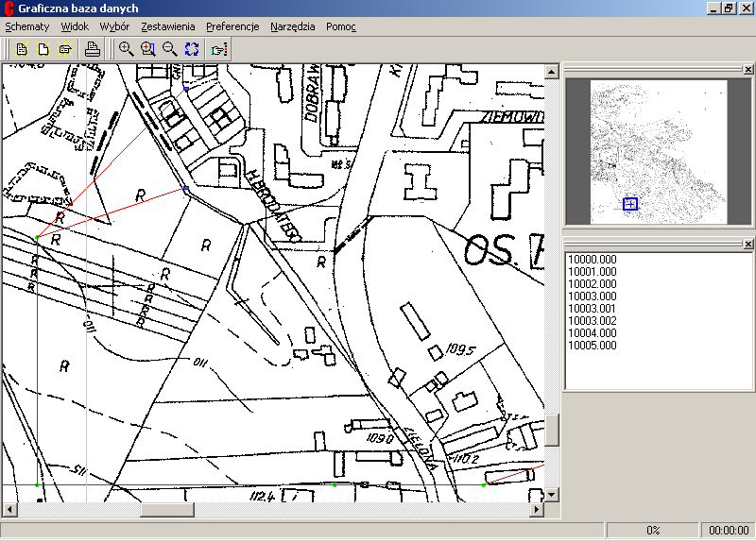Viewport: 756px width, 542px height.
Task: Click the new document icon with text lines
Action: [22, 49]
